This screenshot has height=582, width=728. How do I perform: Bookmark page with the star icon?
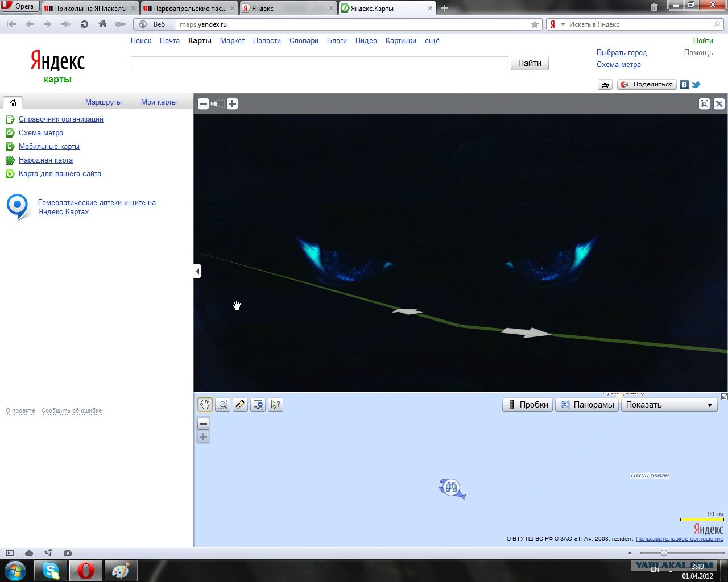click(x=535, y=24)
